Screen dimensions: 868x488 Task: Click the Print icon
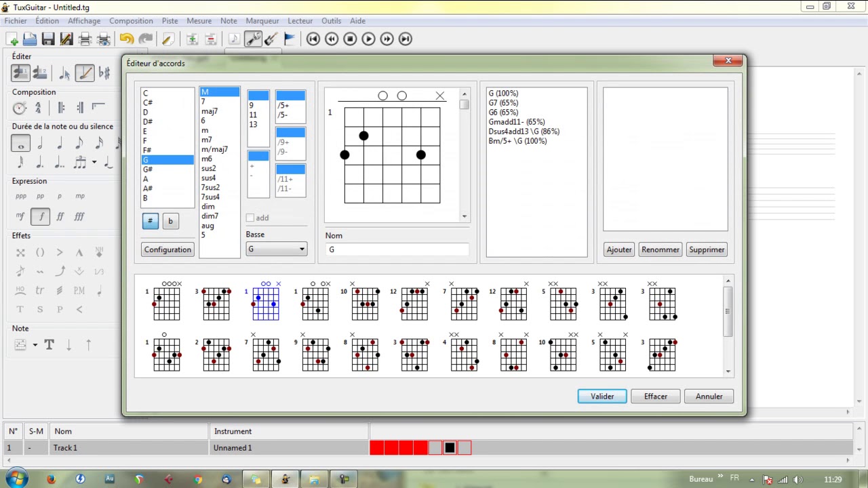click(85, 39)
